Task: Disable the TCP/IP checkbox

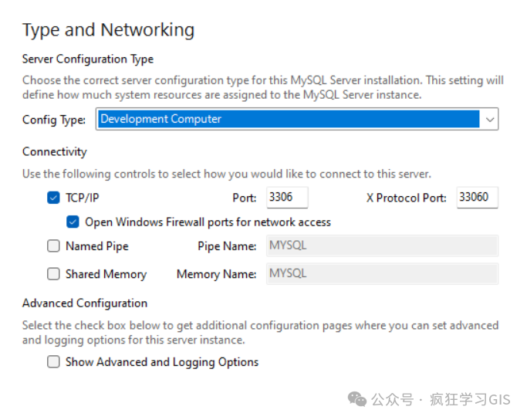Action: (x=53, y=198)
